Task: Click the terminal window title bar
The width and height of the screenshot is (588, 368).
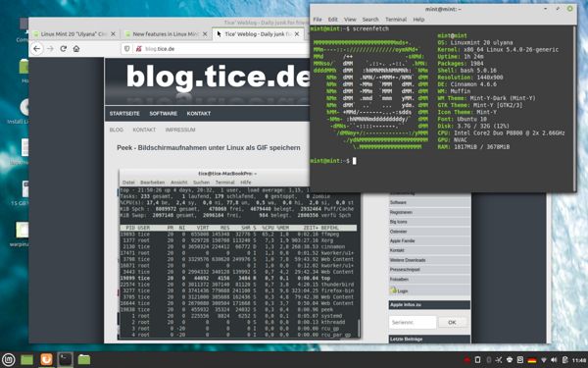Action: (443, 9)
